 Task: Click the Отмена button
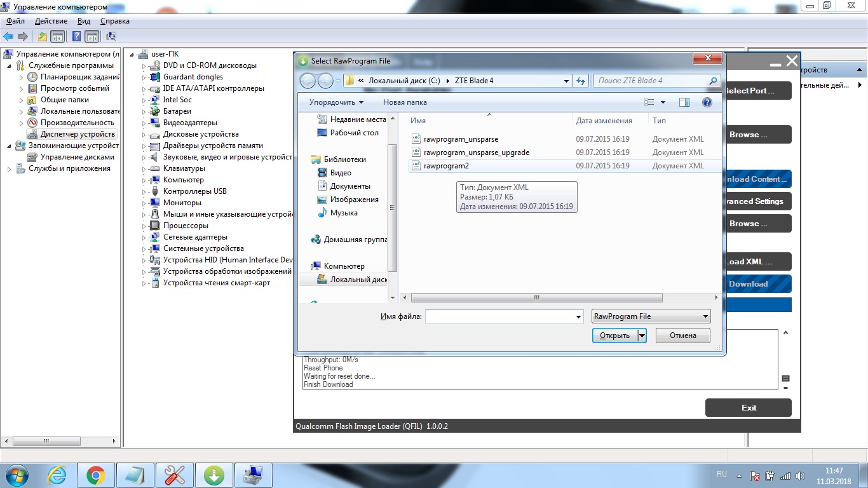point(683,335)
